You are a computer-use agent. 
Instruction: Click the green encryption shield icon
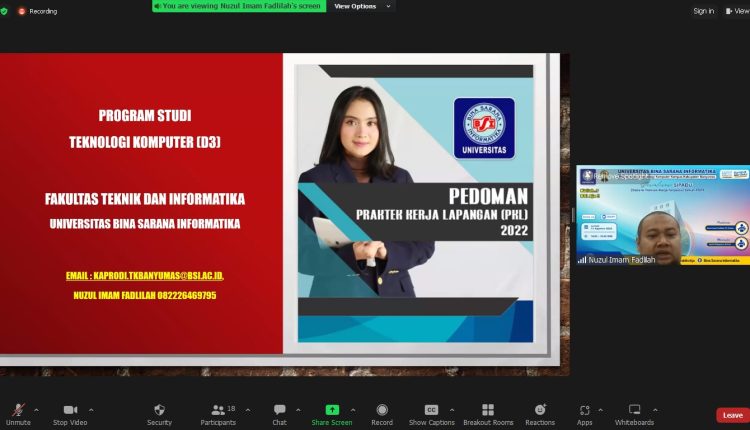(x=4, y=11)
